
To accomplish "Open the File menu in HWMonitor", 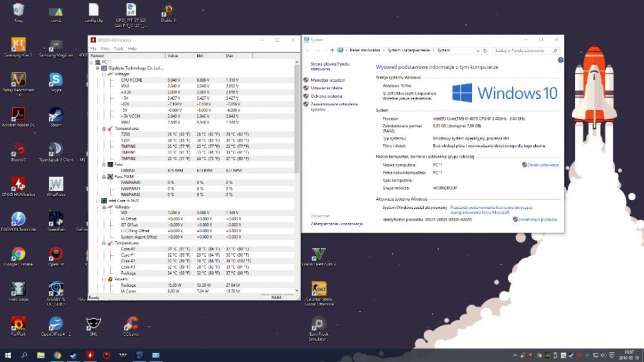I will (93, 48).
